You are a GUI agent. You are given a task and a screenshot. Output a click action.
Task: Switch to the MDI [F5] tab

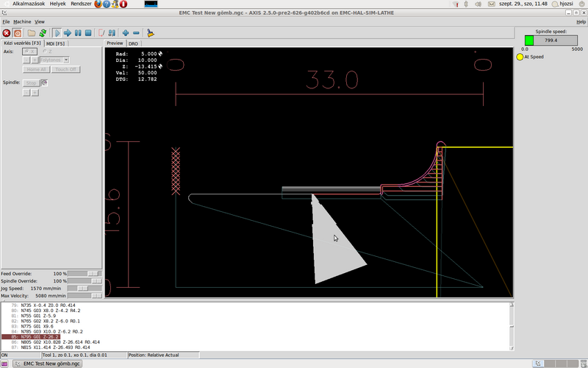[x=56, y=43]
